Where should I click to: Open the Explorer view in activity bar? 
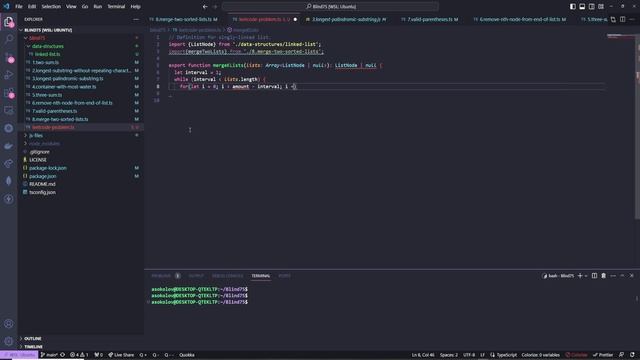coord(9,21)
